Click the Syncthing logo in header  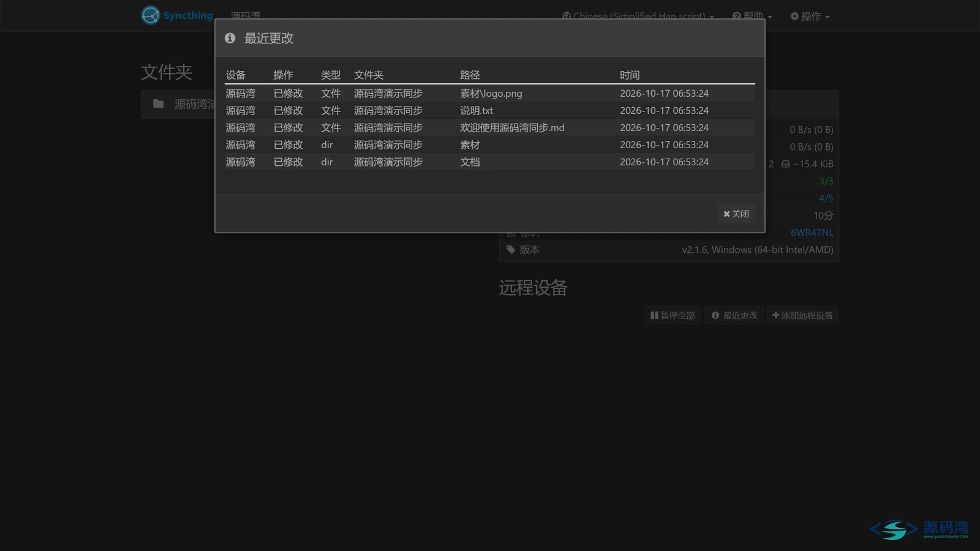(x=177, y=15)
